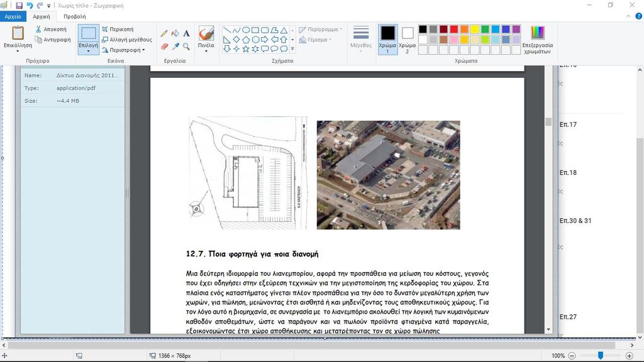The height and width of the screenshot is (362, 644).
Task: Redo the undone action
Action: click(x=40, y=5)
